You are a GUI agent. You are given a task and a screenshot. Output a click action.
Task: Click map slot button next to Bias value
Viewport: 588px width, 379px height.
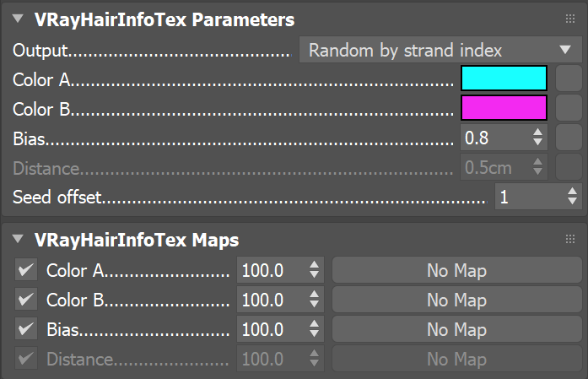pyautogui.click(x=569, y=138)
